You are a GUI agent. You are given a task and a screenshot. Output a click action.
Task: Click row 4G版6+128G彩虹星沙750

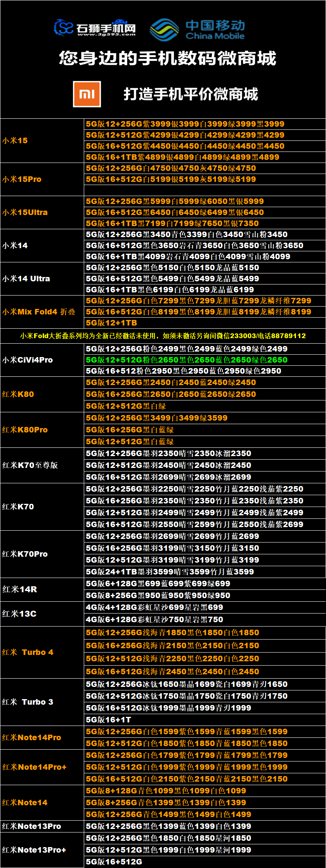(x=205, y=619)
